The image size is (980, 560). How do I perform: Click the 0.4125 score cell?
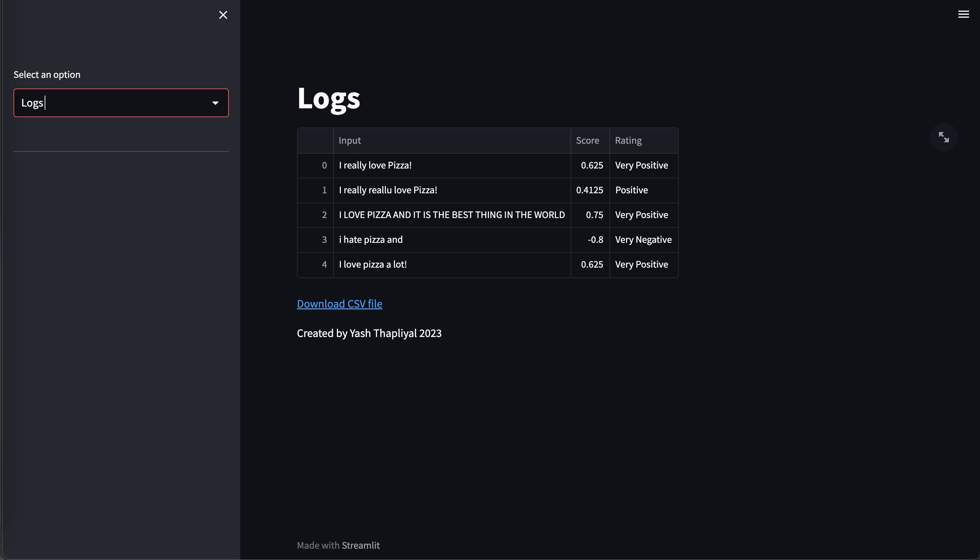(x=589, y=190)
